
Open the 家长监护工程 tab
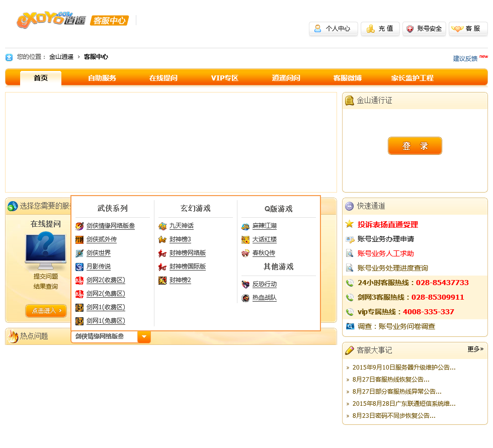[x=412, y=78]
